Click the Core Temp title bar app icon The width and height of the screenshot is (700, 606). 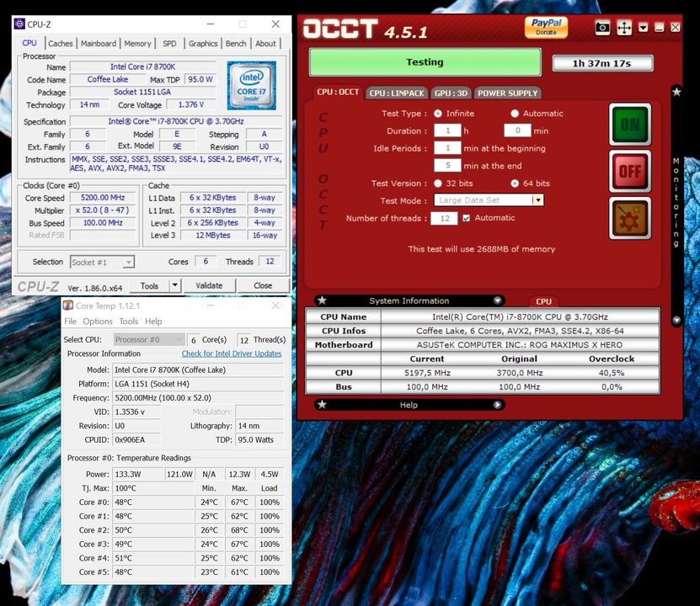(x=68, y=306)
